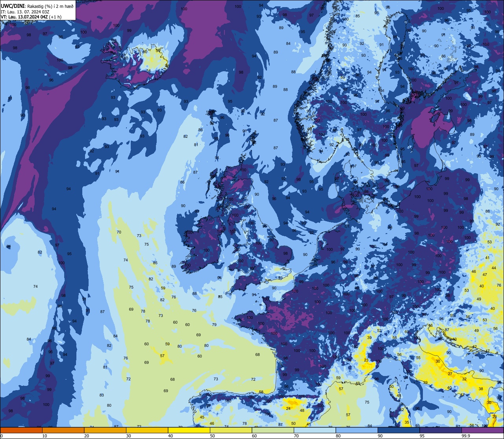Click the 'IT: Lau. 13. 07. 2024 03Z' line
The width and height of the screenshot is (504, 439).
pyautogui.click(x=25, y=12)
